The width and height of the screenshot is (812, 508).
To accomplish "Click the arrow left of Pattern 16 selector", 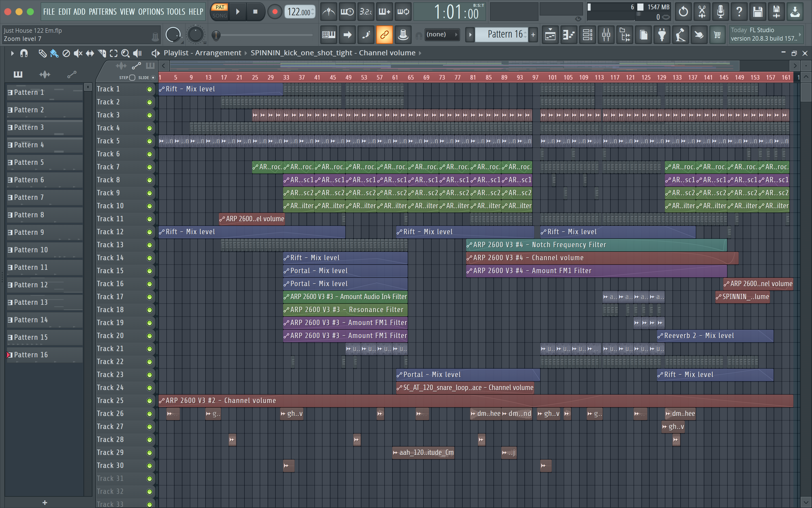I will click(x=470, y=34).
